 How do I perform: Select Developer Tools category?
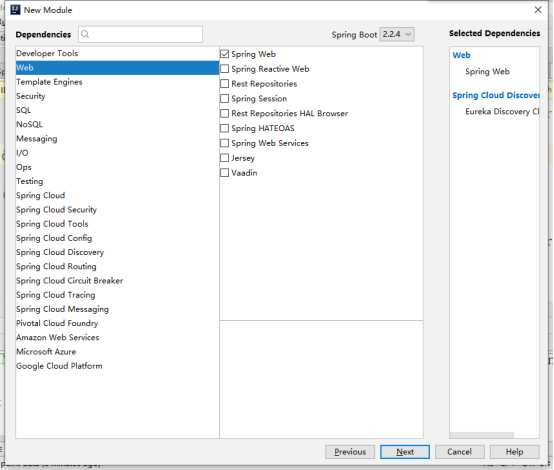pos(117,53)
